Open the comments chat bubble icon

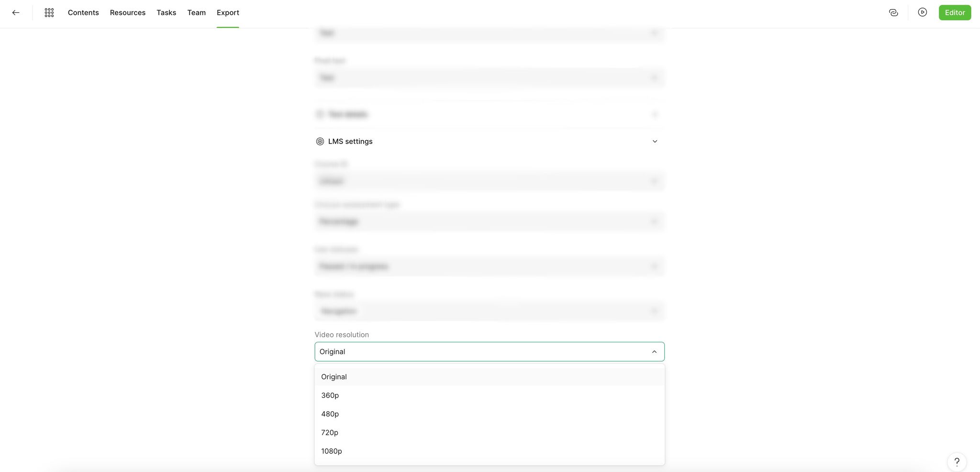[893, 13]
